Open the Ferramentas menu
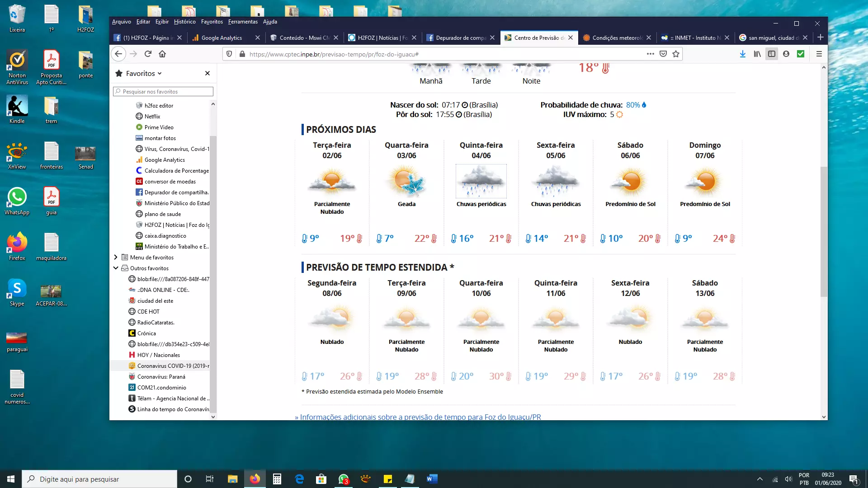Viewport: 868px width, 488px height. tap(243, 22)
